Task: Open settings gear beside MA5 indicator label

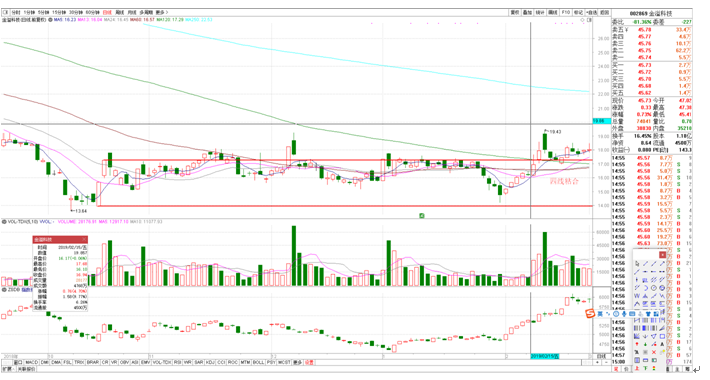Action: tap(50, 20)
